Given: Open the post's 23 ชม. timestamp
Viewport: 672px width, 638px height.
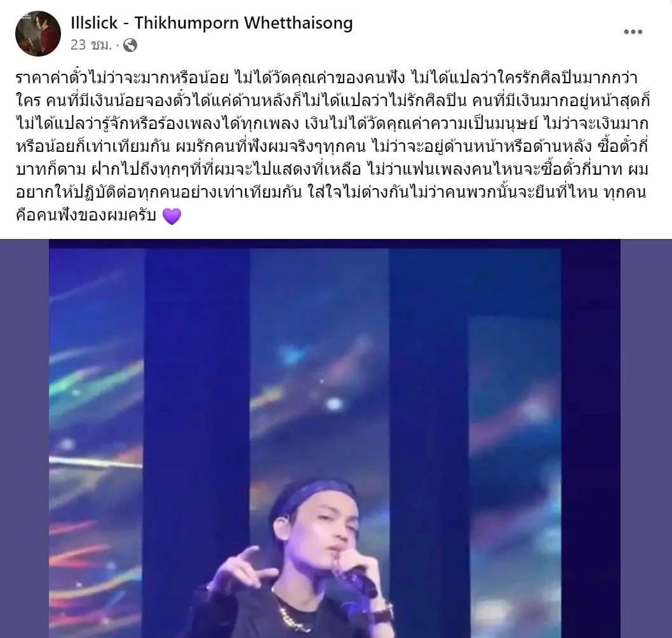Looking at the screenshot, I should click(91, 44).
